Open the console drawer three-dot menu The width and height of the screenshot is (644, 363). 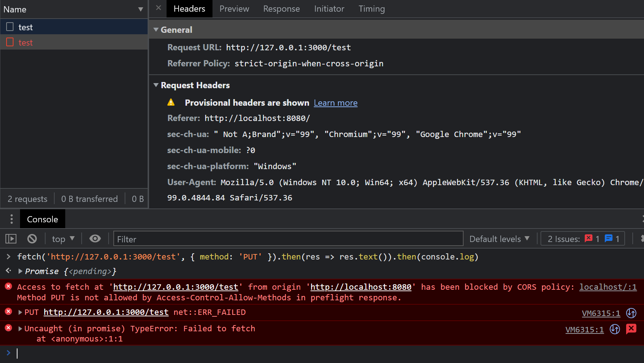click(12, 219)
